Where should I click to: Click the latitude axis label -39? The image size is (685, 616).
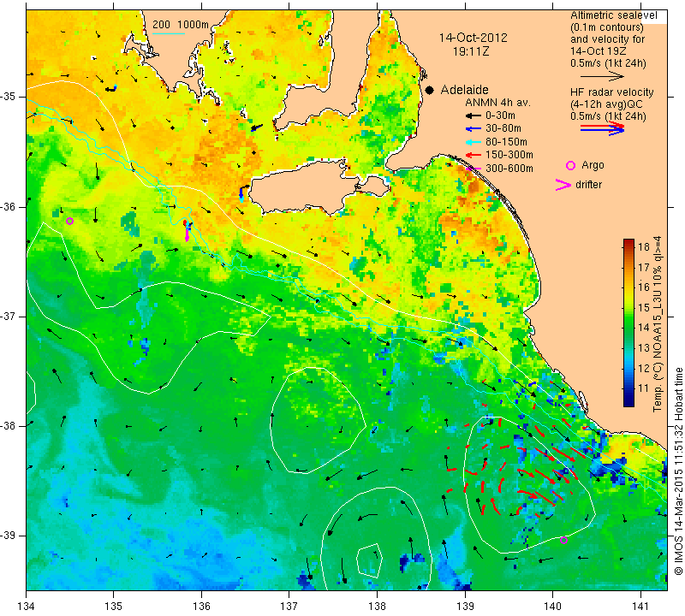pos(9,536)
